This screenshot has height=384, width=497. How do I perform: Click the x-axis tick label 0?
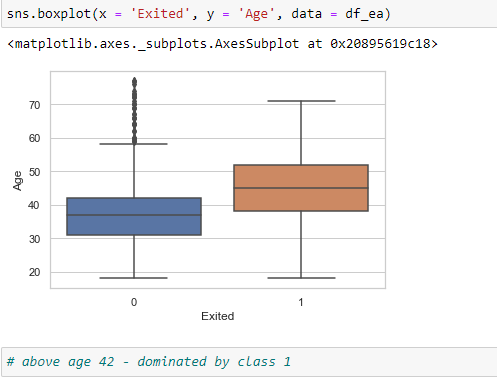(134, 302)
